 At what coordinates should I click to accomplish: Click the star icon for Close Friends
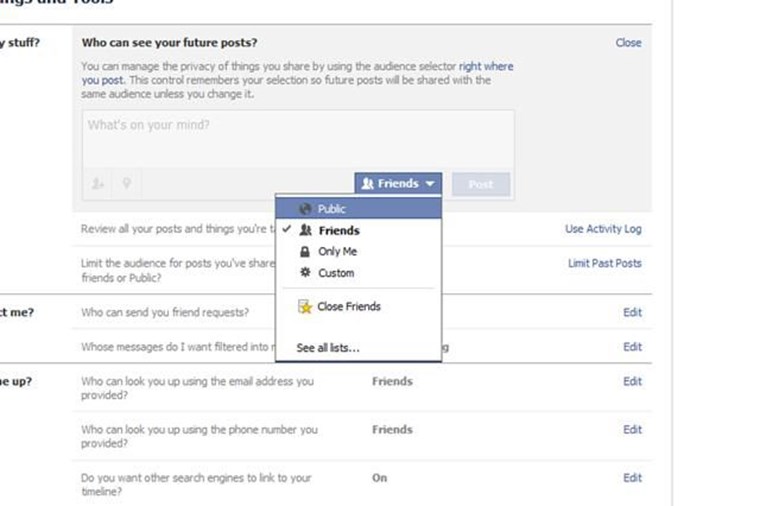[x=306, y=307]
